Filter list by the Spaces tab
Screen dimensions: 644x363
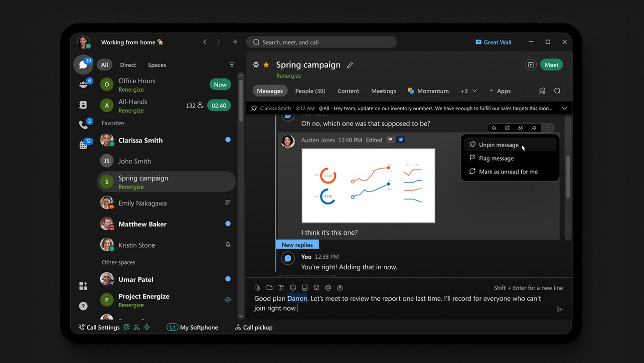pos(157,65)
